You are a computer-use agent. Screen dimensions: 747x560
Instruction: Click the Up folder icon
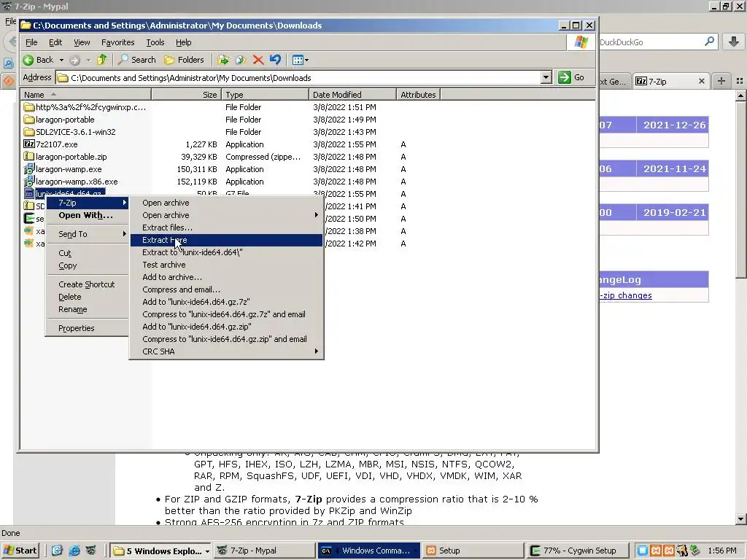(x=102, y=60)
